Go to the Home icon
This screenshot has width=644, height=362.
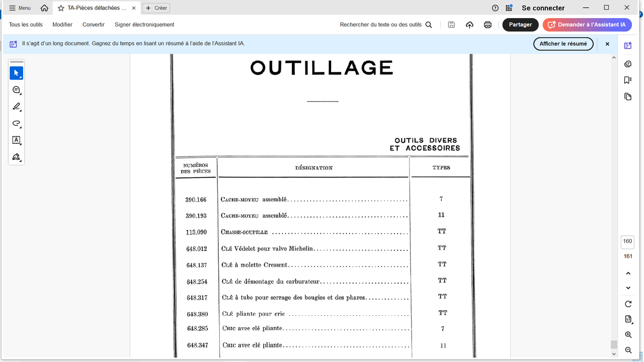[44, 8]
